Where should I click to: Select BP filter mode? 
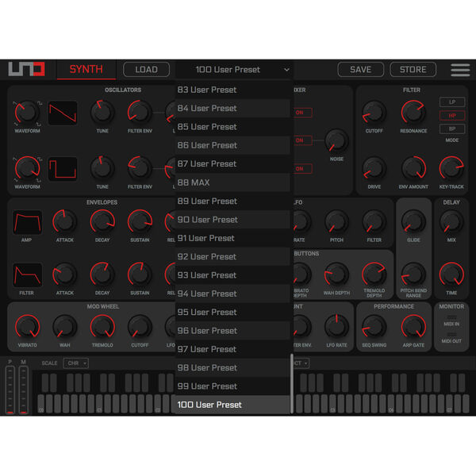coord(452,129)
